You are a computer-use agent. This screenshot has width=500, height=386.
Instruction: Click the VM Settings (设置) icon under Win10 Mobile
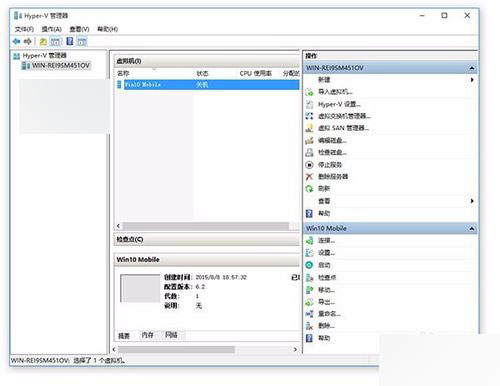coord(309,253)
